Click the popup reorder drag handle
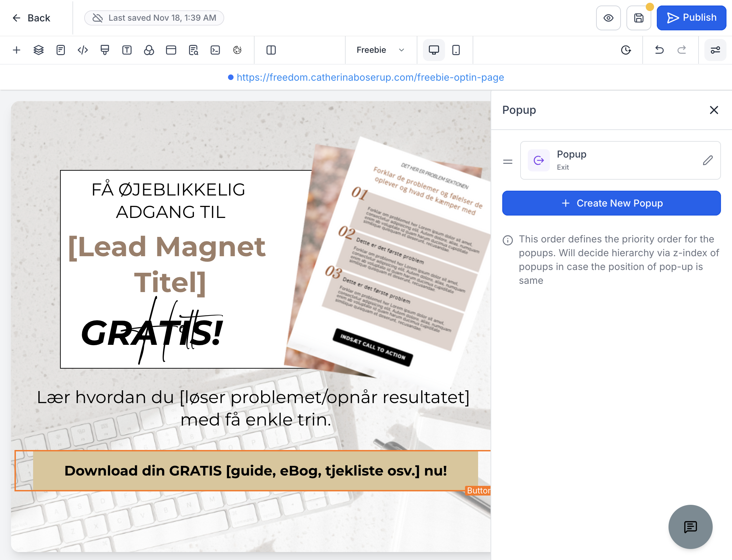Screen dimensions: 732x560 tap(508, 161)
